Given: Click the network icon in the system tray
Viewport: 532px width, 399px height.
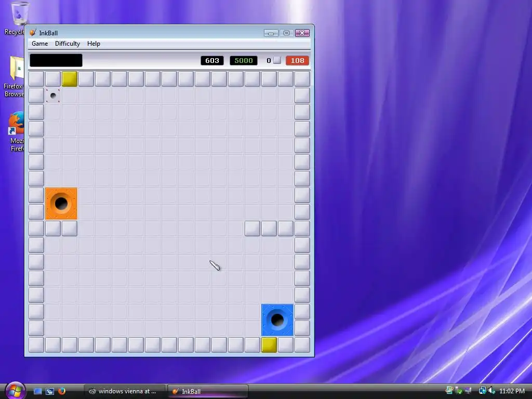Looking at the screenshot, I should tap(482, 391).
